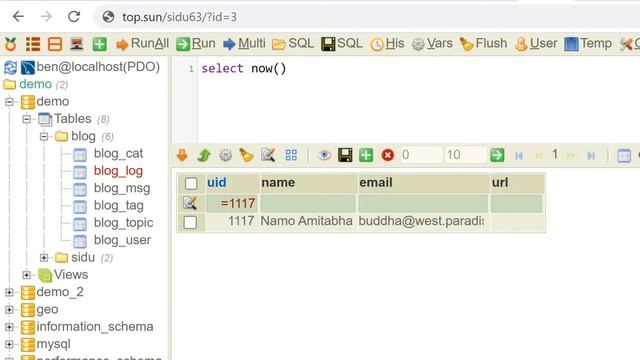The image size is (640, 360).
Task: Open the blog_log table
Action: click(x=118, y=171)
